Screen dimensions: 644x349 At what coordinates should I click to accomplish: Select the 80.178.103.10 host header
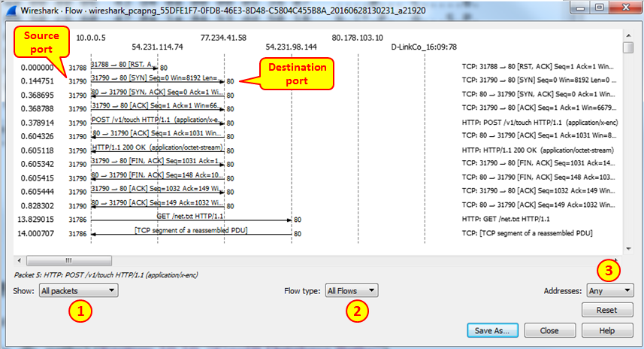358,38
